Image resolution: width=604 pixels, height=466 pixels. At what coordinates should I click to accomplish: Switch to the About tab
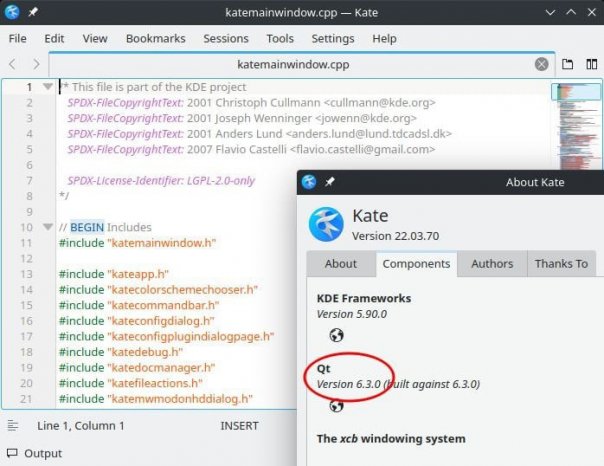341,264
